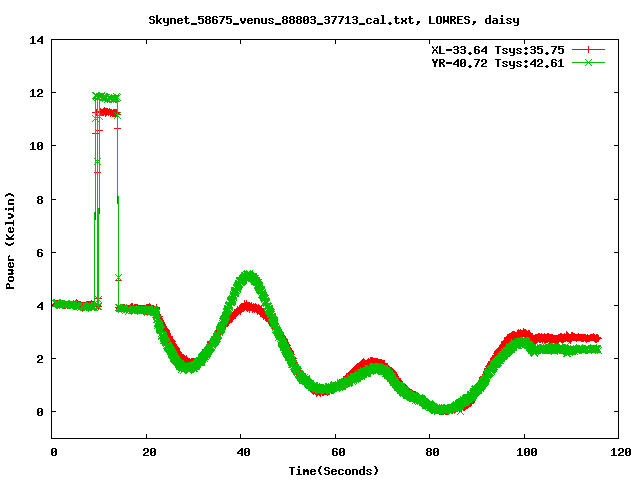
Task: Click the y-axis tick label 6
Action: [x=40, y=253]
